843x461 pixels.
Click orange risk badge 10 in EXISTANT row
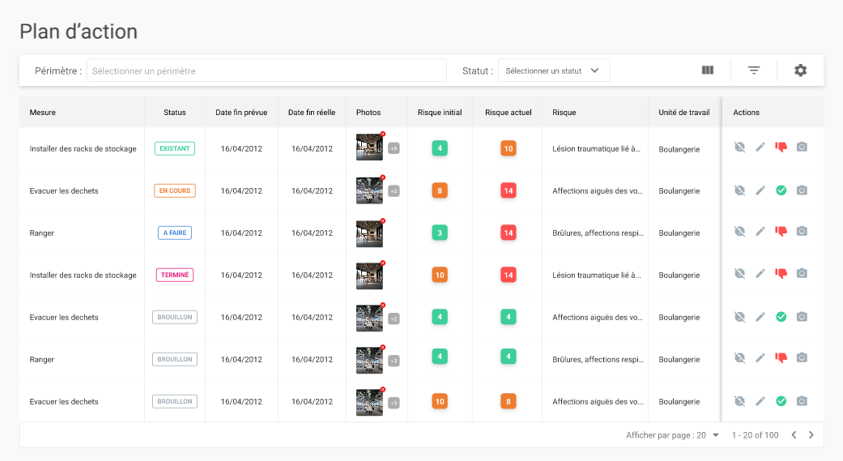coord(508,148)
